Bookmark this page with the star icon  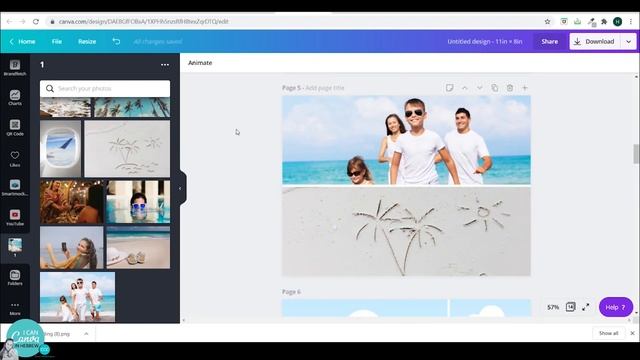pos(547,22)
